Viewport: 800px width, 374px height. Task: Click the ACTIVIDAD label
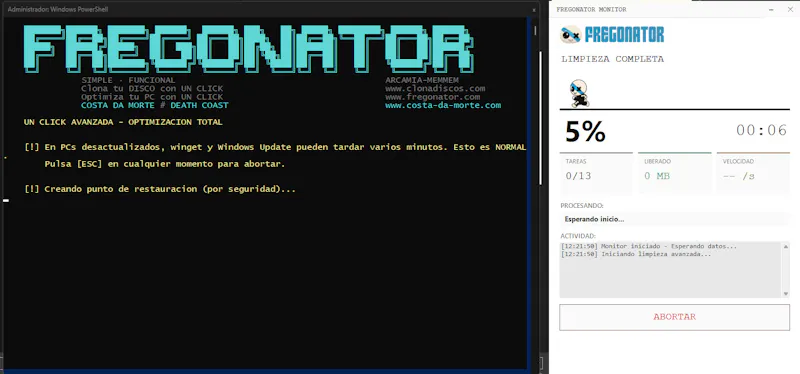pos(578,236)
